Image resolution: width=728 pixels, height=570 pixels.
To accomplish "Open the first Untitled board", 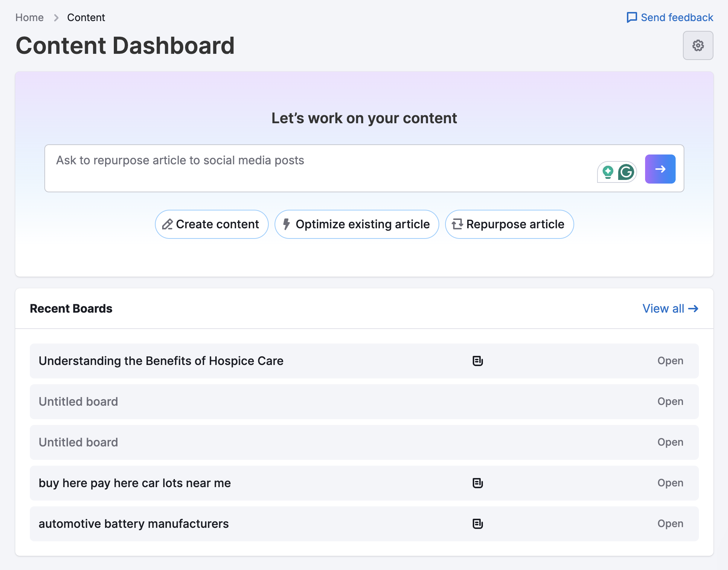I will pos(78,402).
